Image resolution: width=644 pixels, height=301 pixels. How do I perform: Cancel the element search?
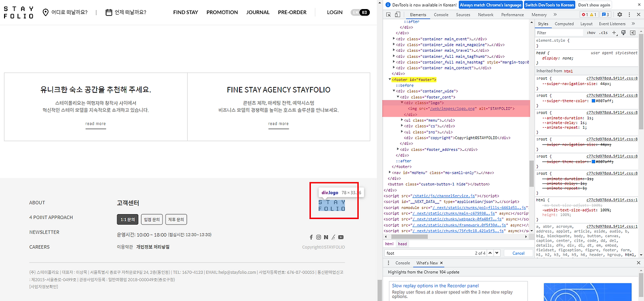pos(518,253)
